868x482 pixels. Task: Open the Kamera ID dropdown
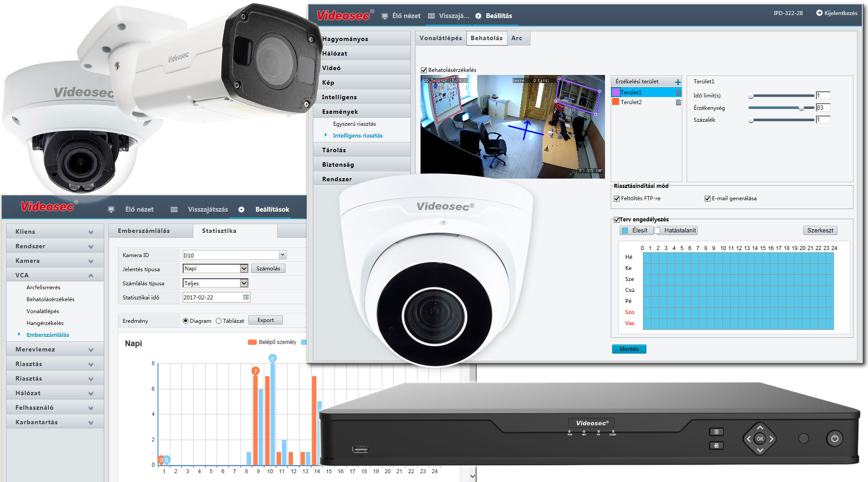tap(282, 255)
